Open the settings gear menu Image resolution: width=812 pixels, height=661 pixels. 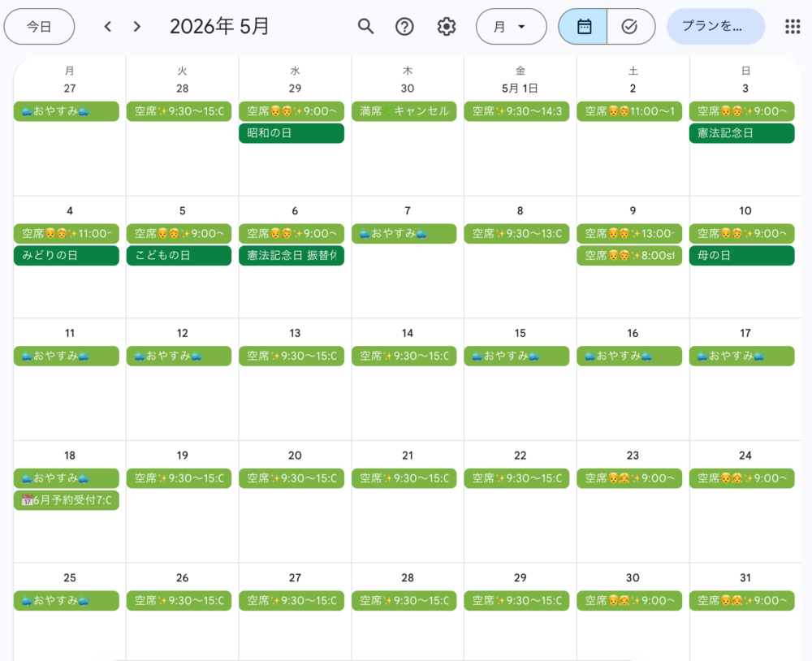[x=447, y=27]
